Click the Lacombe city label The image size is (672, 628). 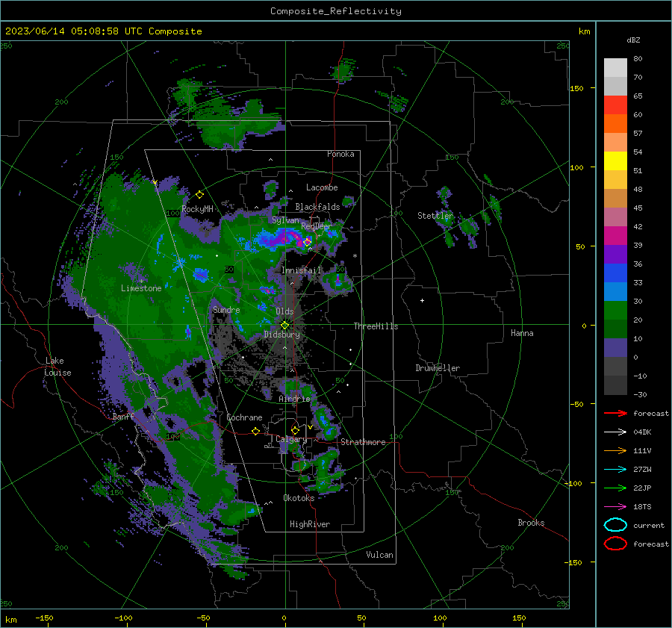tap(322, 187)
